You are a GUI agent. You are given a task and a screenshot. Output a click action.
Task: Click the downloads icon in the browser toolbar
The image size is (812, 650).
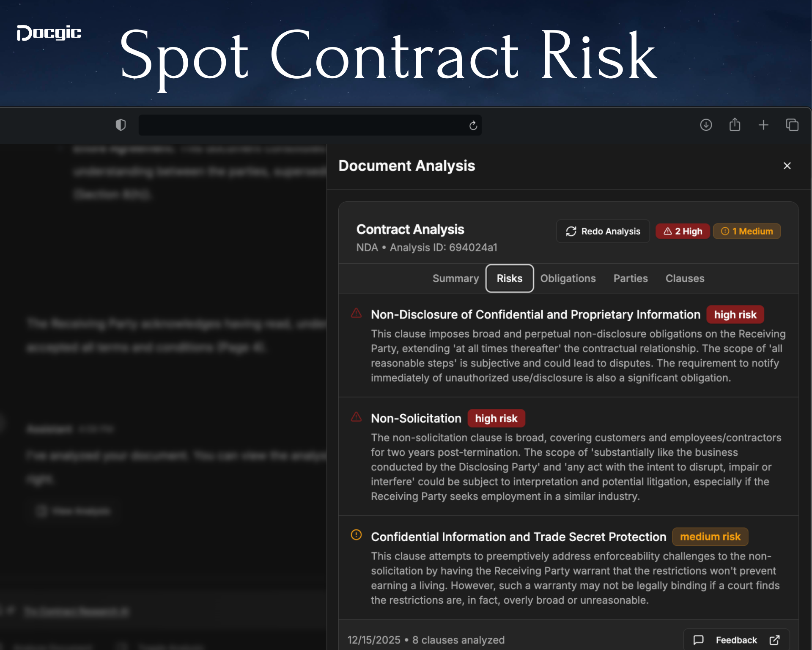(x=706, y=125)
